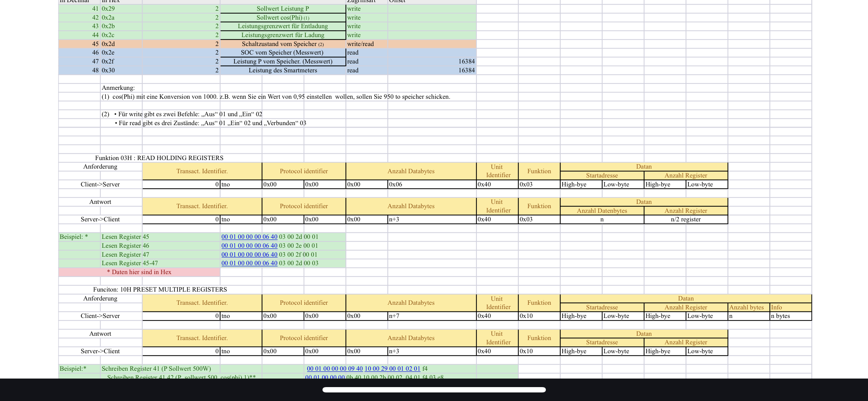Image resolution: width=868 pixels, height=401 pixels.
Task: Open the Lesen Register 46 hex link
Action: (x=249, y=246)
